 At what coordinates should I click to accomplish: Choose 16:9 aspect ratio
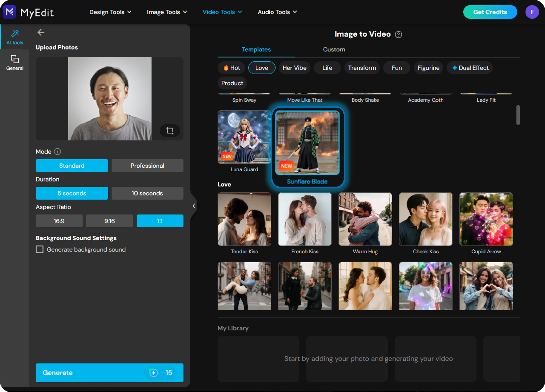coord(59,221)
